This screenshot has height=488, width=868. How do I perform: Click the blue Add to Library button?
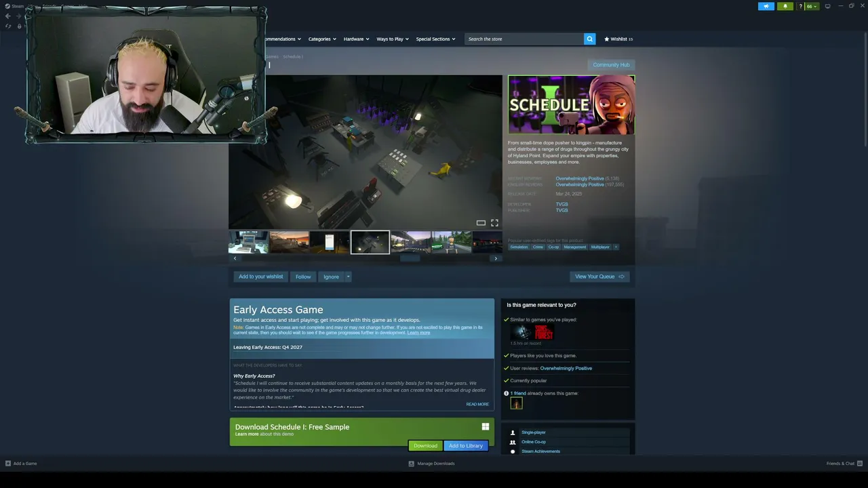(x=465, y=445)
